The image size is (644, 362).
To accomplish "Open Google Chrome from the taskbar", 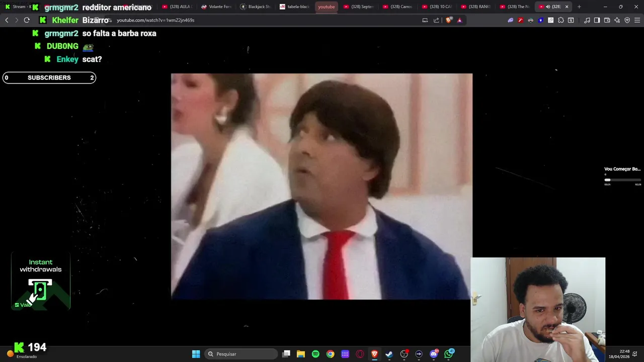I will [330, 354].
